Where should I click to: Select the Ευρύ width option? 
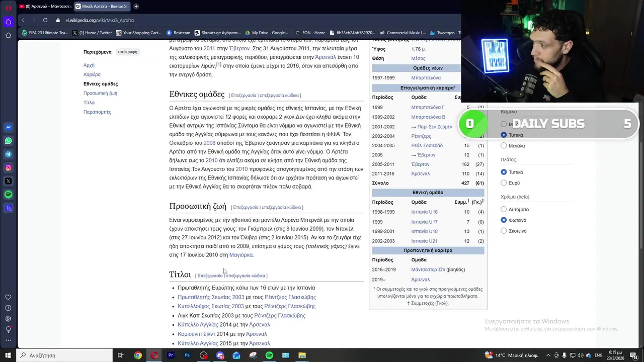click(504, 183)
